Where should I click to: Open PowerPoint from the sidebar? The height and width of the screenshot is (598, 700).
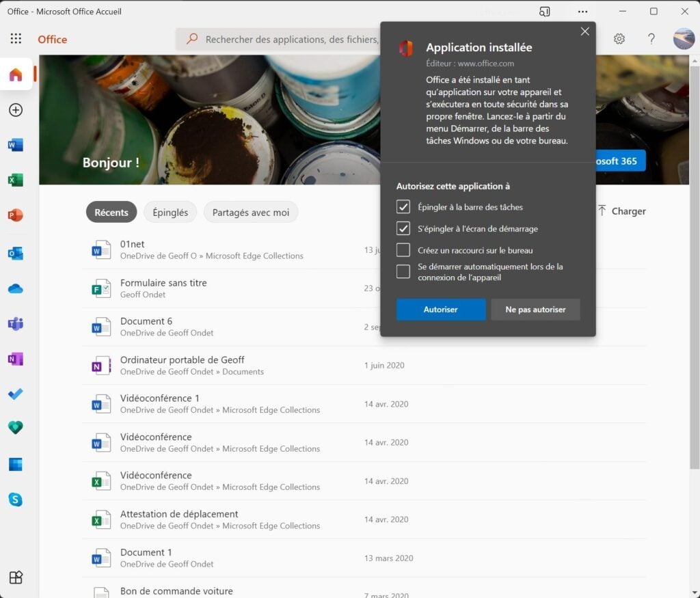tap(16, 215)
